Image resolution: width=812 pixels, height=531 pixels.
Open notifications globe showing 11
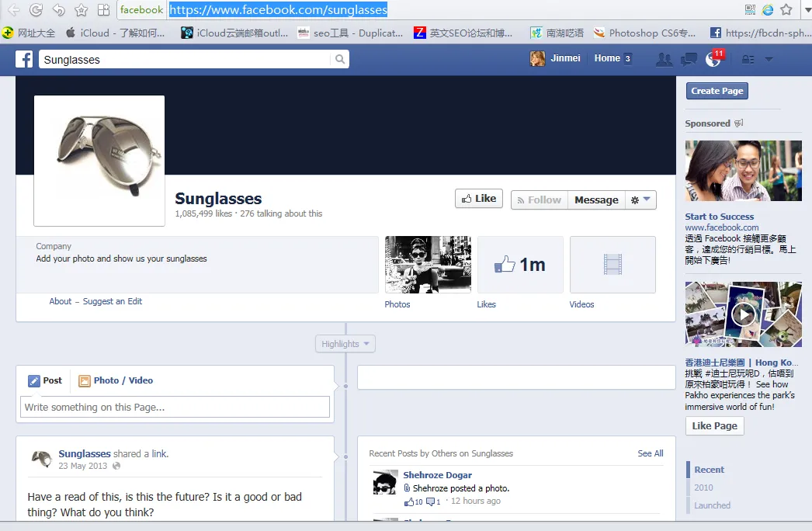pos(713,59)
